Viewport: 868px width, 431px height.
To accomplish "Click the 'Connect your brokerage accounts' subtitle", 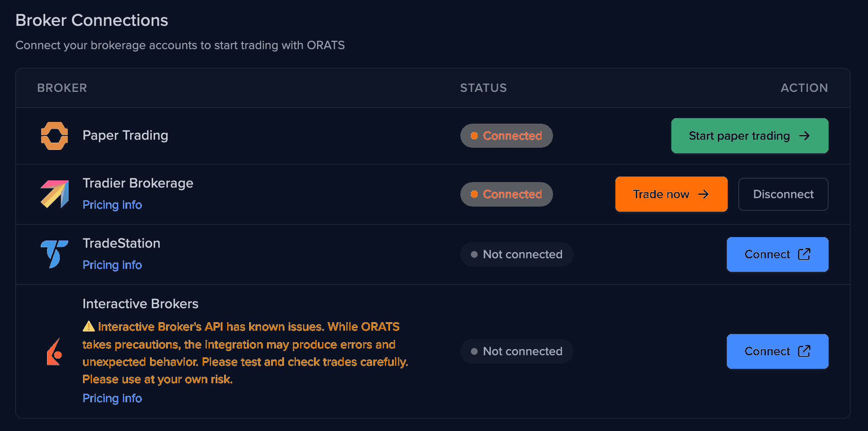I will (180, 45).
